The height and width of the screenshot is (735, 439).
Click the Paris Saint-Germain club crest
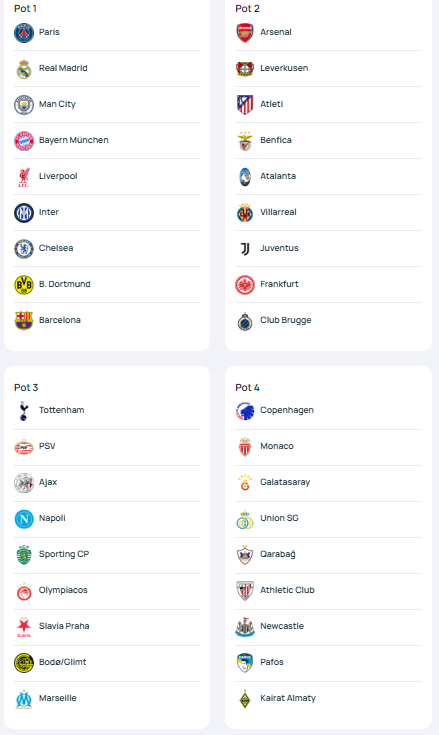[24, 33]
